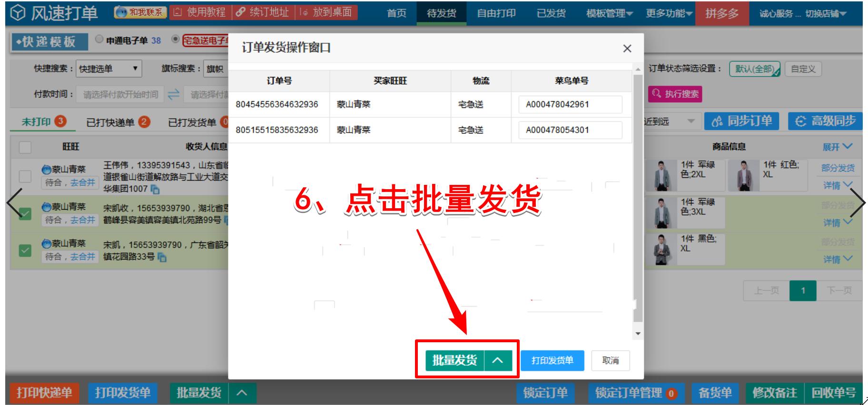The image size is (868, 405).
Task: Click 红色 XL product thumbnail
Action: point(744,175)
